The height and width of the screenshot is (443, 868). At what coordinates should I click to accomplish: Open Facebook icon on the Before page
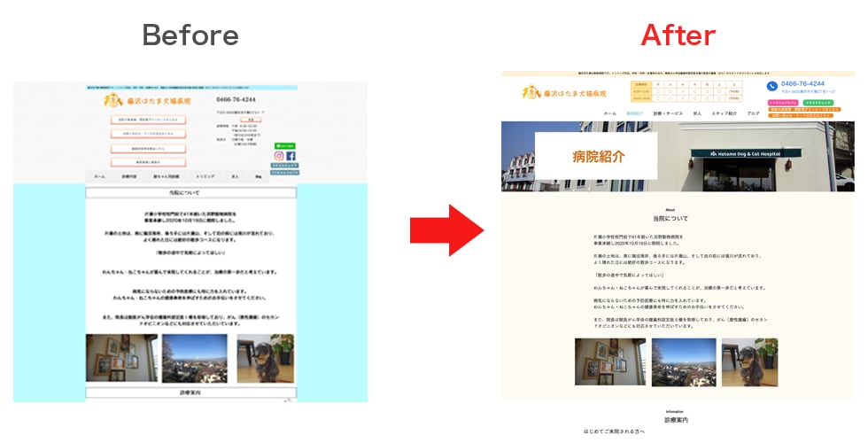[291, 156]
